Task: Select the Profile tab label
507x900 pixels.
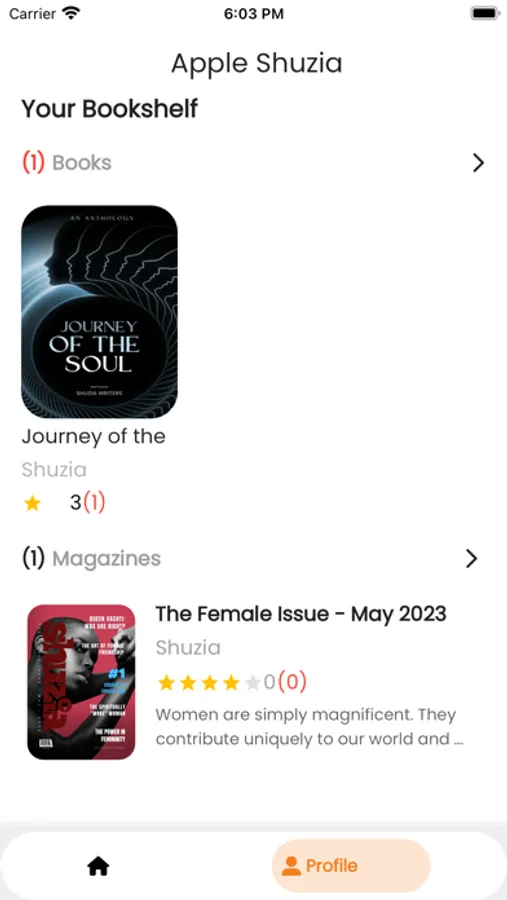Action: (x=331, y=866)
